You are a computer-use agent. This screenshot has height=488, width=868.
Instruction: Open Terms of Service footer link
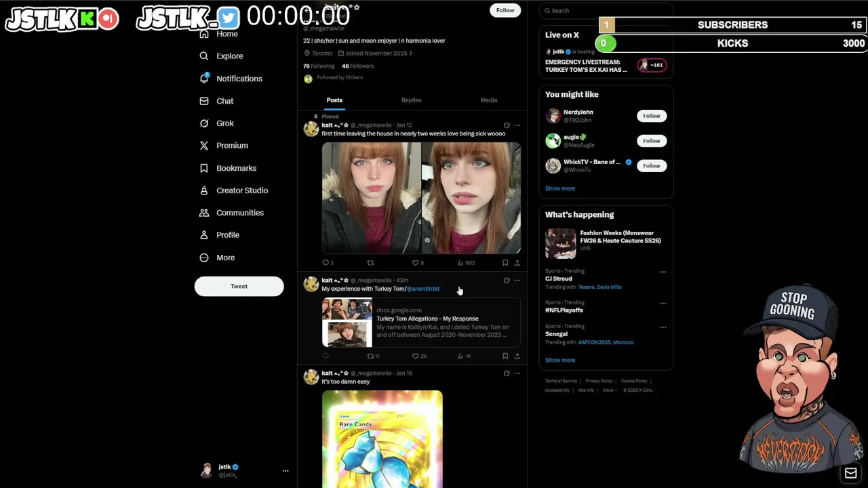pyautogui.click(x=561, y=381)
